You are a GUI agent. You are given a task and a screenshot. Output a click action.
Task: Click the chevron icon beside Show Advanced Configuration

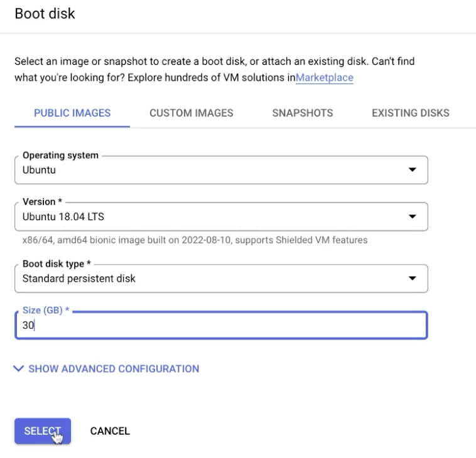coord(18,368)
